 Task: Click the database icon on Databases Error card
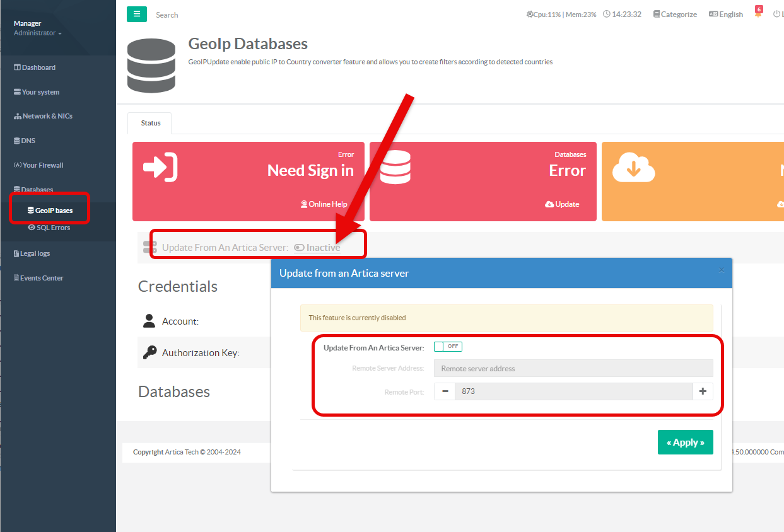(x=395, y=166)
